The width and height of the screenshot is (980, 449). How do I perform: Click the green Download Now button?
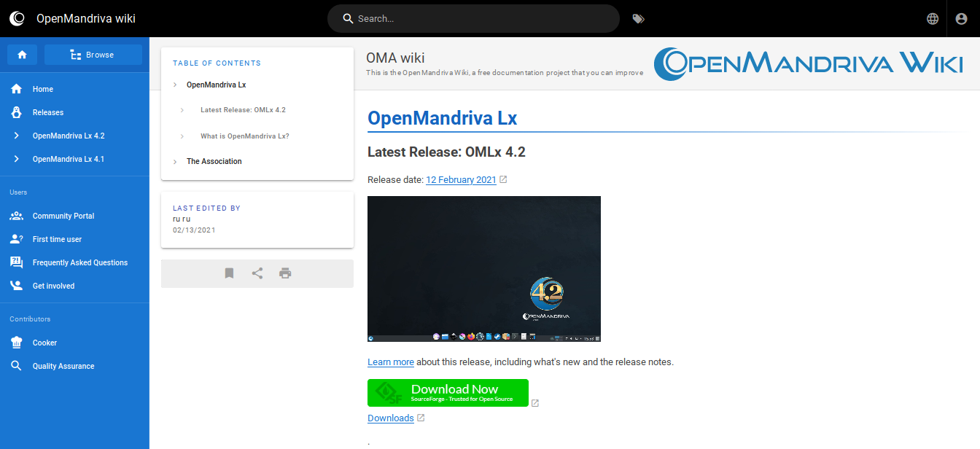[448, 393]
